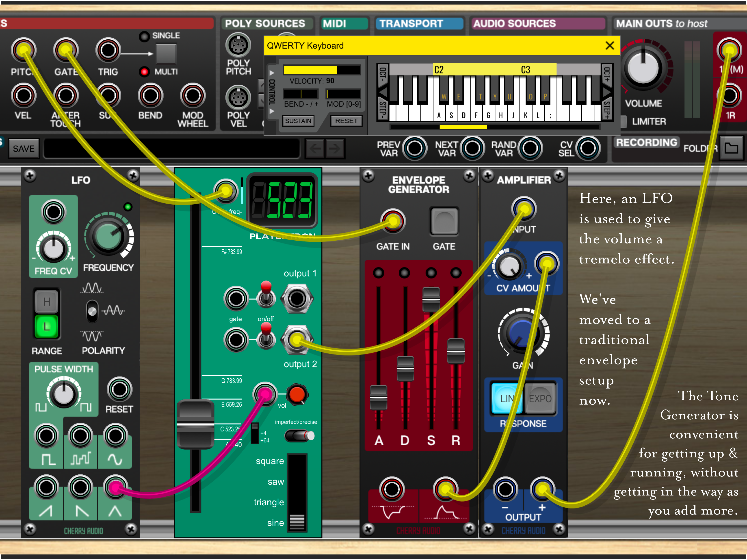This screenshot has width=747, height=560.
Task: Click the PREV VAR input jack
Action: coord(414,148)
